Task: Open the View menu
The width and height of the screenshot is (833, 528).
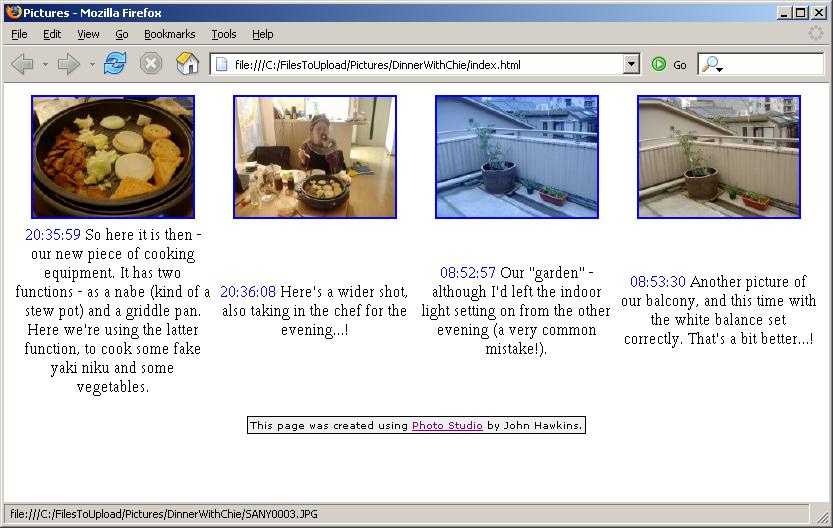Action: (x=88, y=34)
